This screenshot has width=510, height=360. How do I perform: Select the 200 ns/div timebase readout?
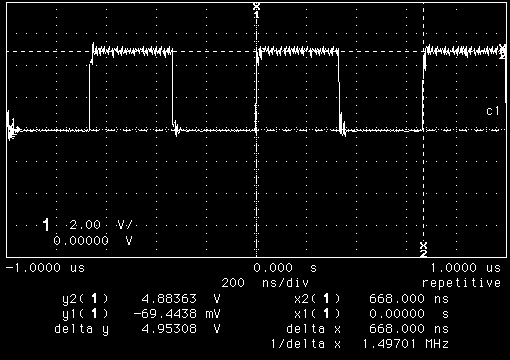(265, 283)
